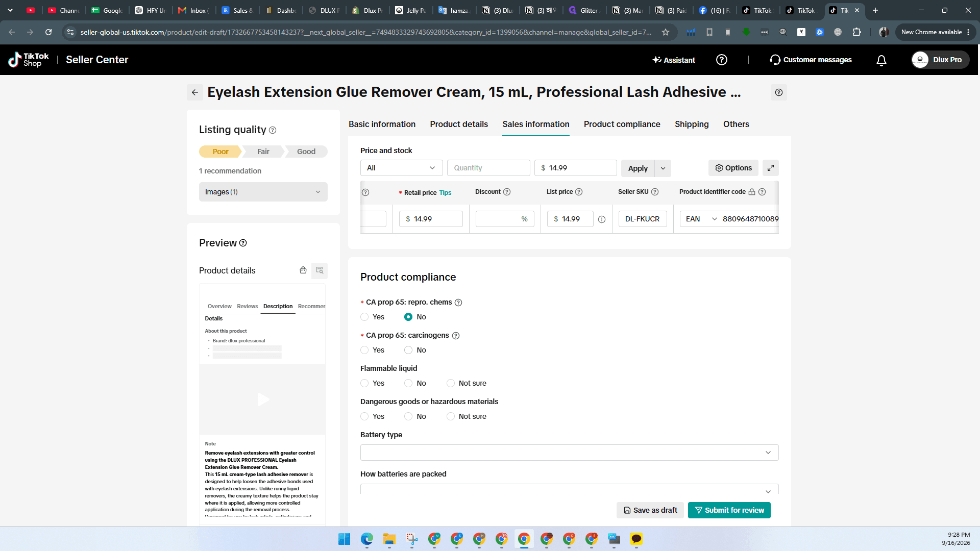The height and width of the screenshot is (551, 980).
Task: Open the Battery type dropdown
Action: (x=569, y=453)
